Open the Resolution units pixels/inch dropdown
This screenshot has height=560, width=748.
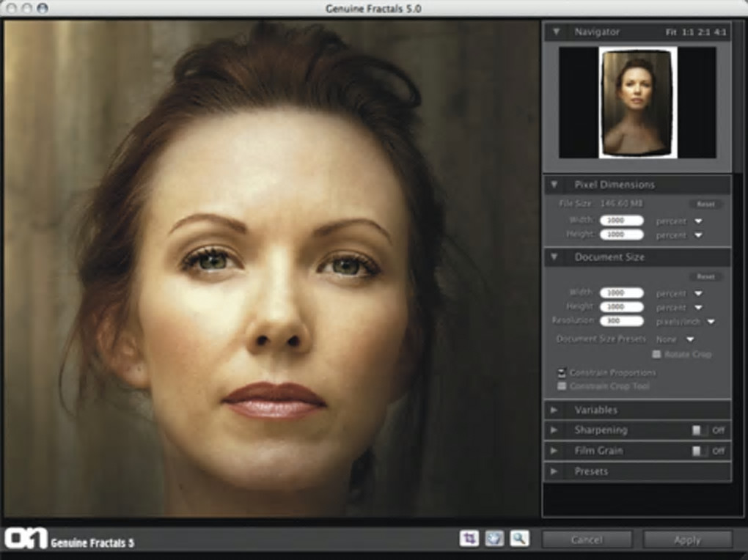(x=710, y=321)
